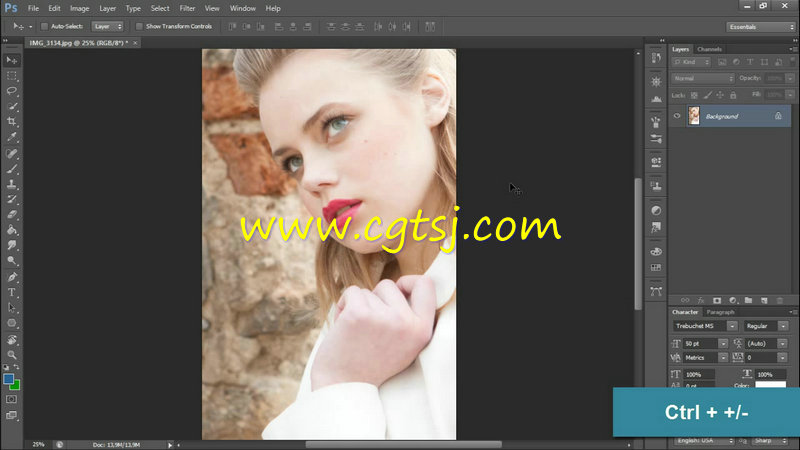Close the IMG_3134.jpg document tab
This screenshot has height=450, width=800.
pyautogui.click(x=135, y=43)
